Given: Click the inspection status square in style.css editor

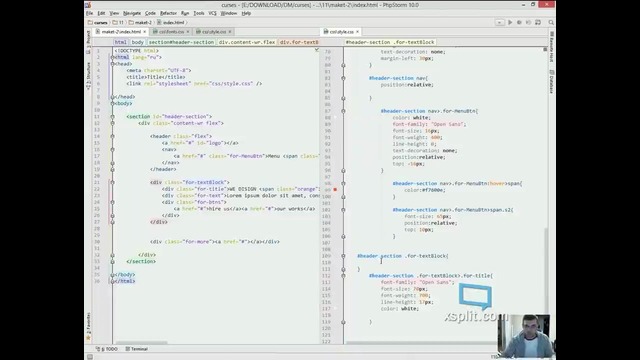Looking at the screenshot, I should pyautogui.click(x=545, y=49).
